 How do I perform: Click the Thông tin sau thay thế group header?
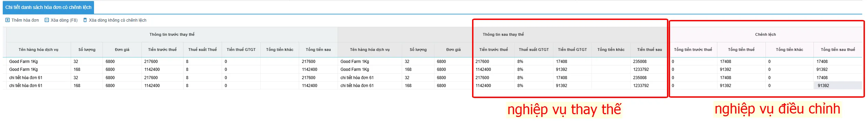[503, 34]
